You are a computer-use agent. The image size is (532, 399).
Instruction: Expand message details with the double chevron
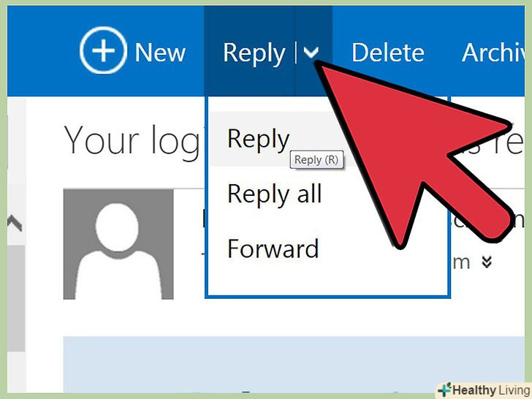487,262
